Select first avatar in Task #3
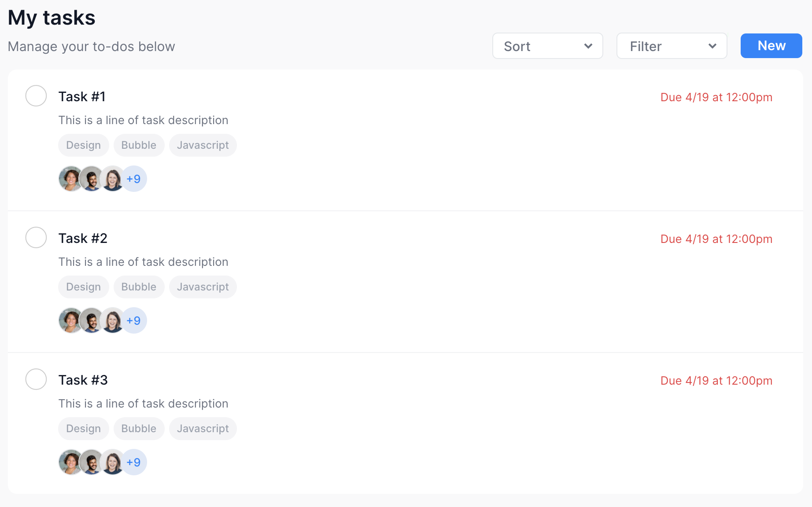The height and width of the screenshot is (507, 812). [x=69, y=462]
